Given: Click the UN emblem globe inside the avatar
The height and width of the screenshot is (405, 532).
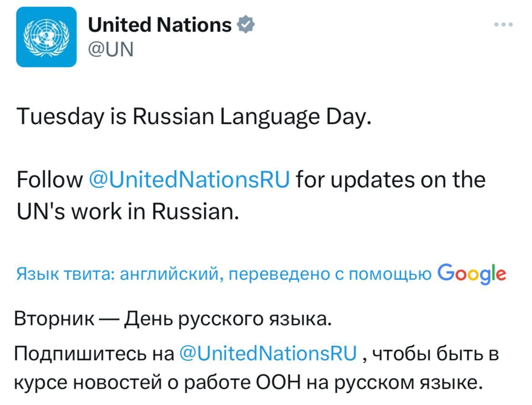Looking at the screenshot, I should pos(46,37).
